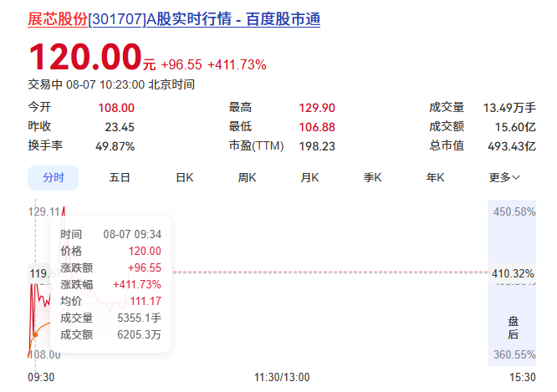Click the 410.32% crosshair label
This screenshot has width=557, height=392.
point(513,274)
